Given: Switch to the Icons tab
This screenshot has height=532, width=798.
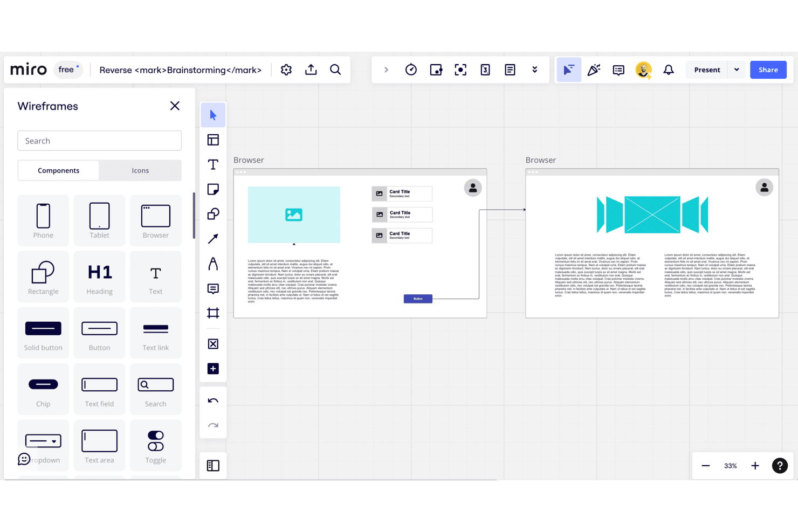Looking at the screenshot, I should 140,170.
